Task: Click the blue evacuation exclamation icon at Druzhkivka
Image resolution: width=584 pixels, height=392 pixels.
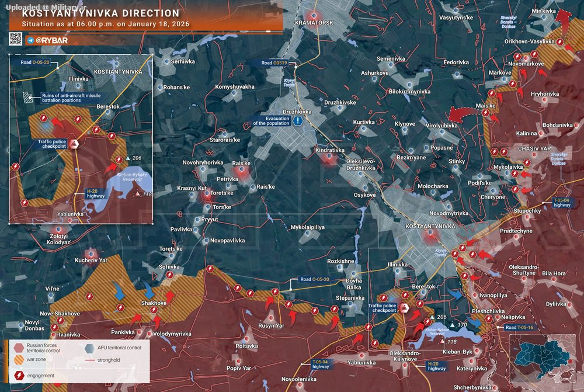Action: pyautogui.click(x=298, y=121)
